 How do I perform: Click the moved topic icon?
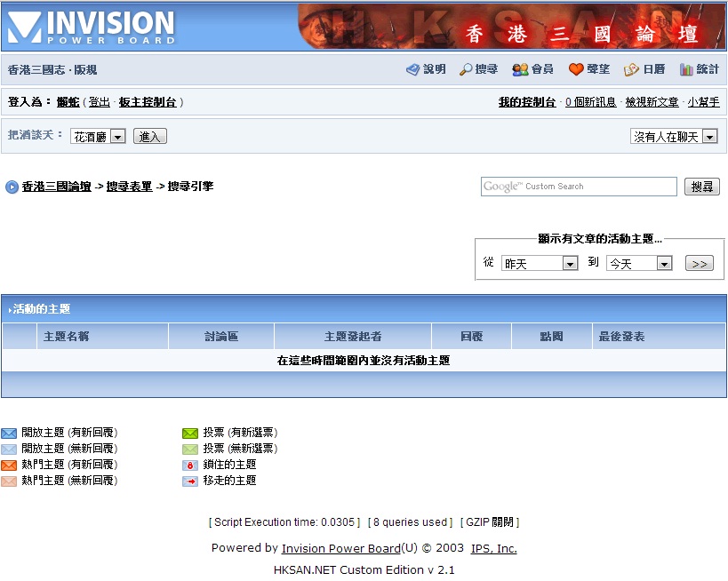[x=190, y=482]
